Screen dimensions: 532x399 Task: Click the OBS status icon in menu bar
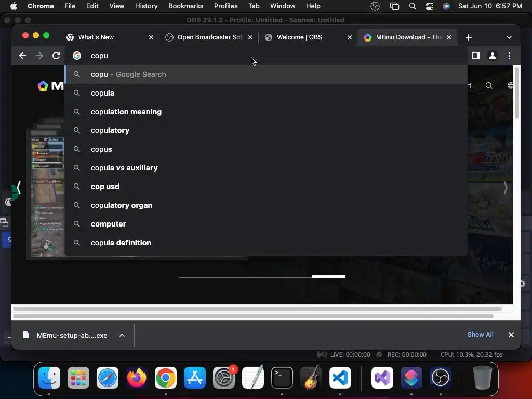375,6
